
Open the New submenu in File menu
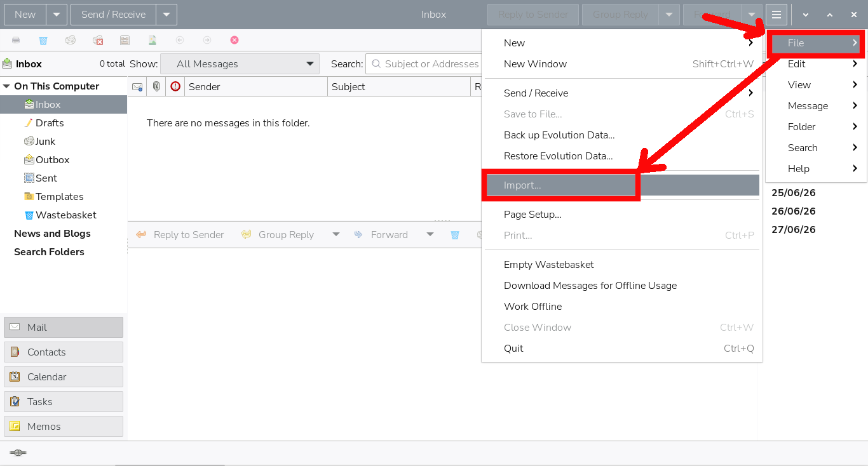click(622, 43)
